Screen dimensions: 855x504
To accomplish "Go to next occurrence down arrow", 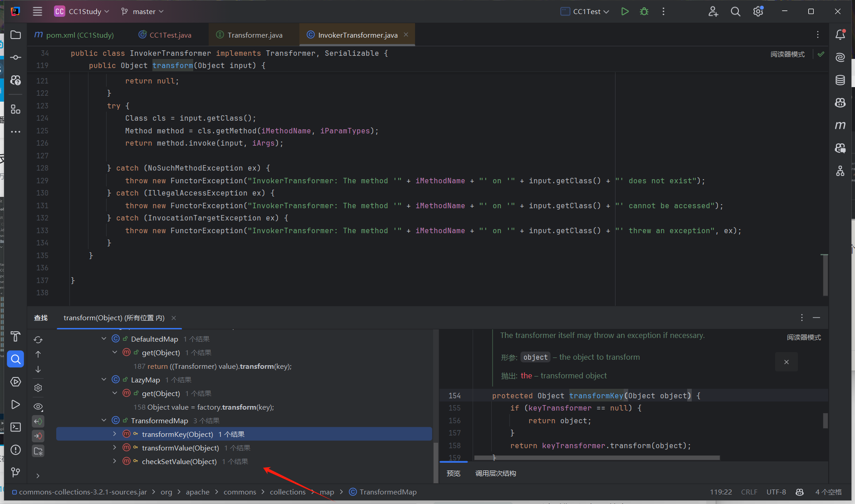I will (38, 369).
